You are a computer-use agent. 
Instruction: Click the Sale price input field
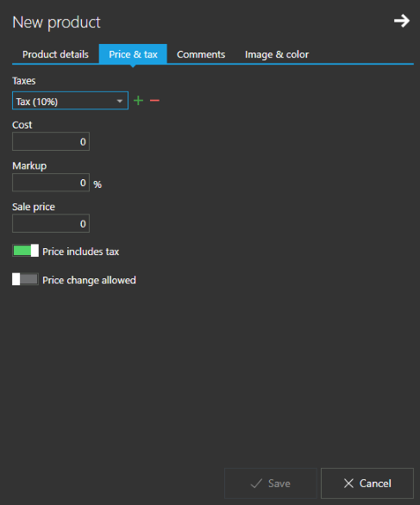(x=51, y=223)
